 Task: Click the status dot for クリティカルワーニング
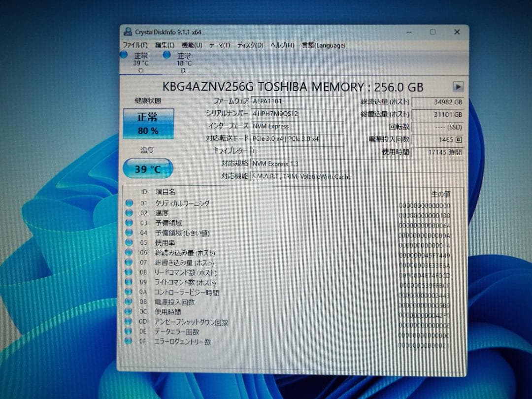click(x=130, y=203)
